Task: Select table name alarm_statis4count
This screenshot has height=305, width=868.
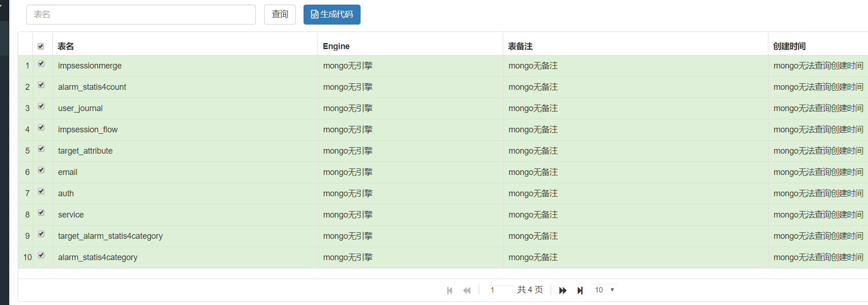Action: [x=92, y=87]
